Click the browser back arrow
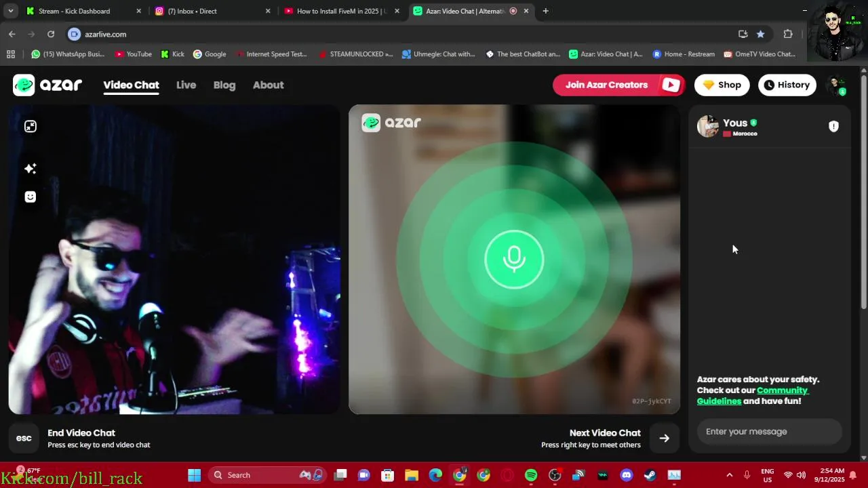This screenshot has width=868, height=488. click(x=12, y=34)
